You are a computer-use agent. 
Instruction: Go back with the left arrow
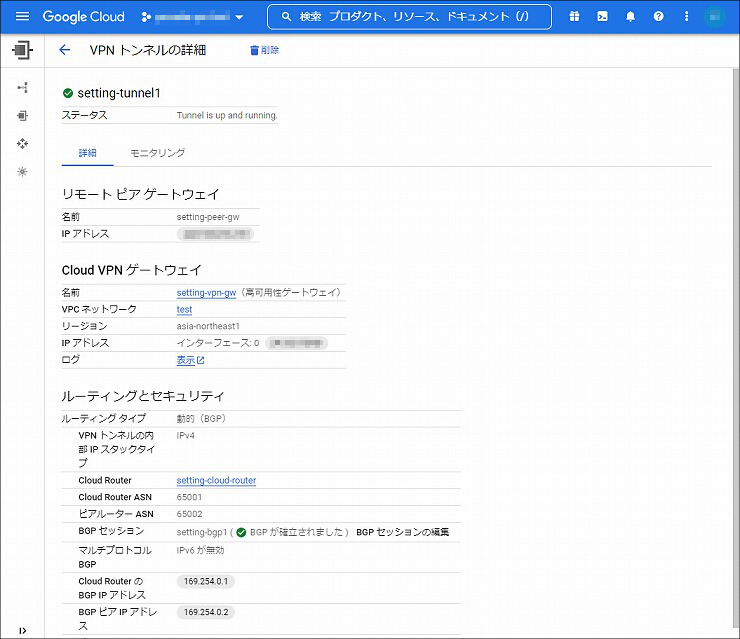pyautogui.click(x=65, y=50)
